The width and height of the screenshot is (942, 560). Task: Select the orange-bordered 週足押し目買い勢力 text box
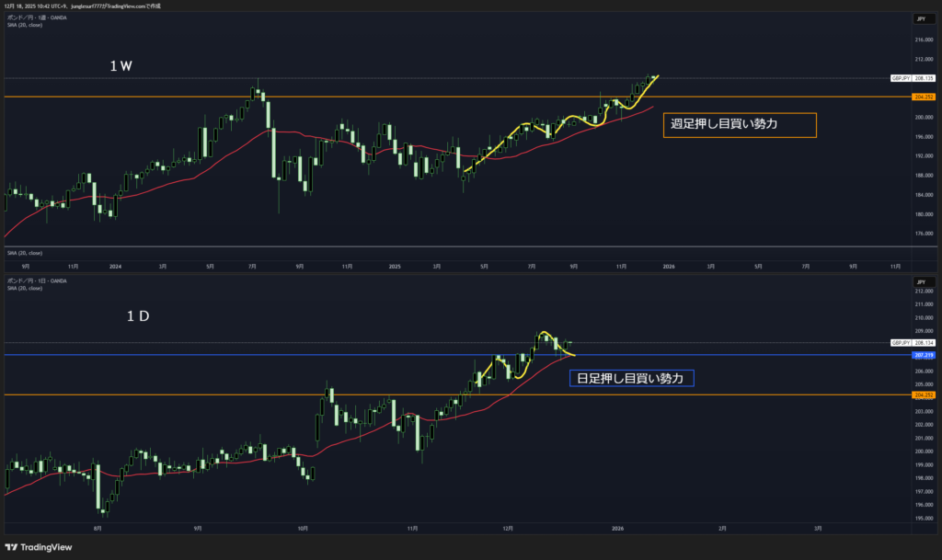pos(739,125)
